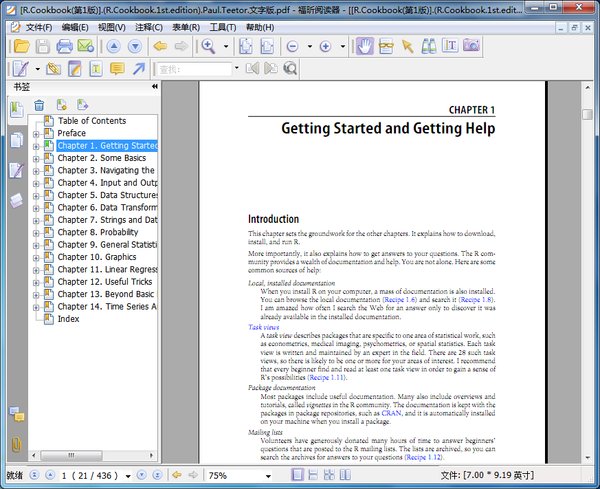Click the zoom in plus button

(x=325, y=46)
